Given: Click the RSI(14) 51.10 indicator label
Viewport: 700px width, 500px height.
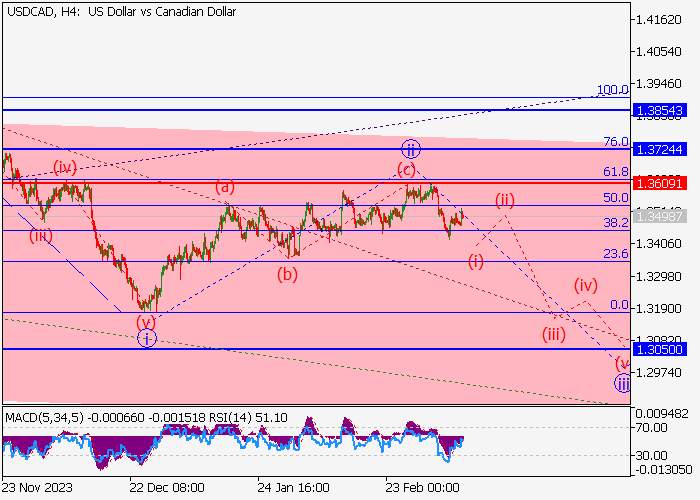Looking at the screenshot, I should 248,418.
